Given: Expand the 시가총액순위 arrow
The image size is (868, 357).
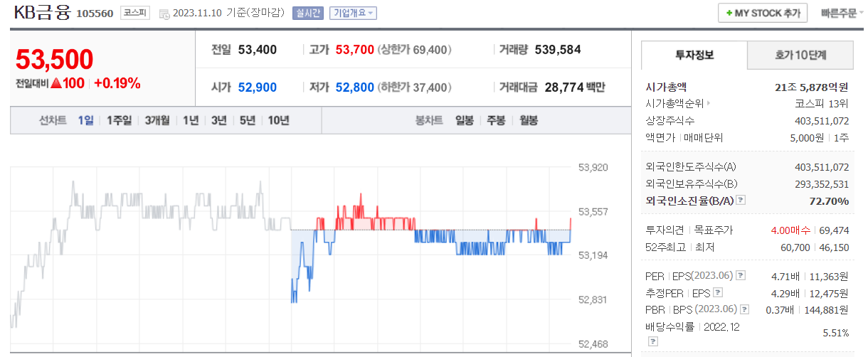Looking at the screenshot, I should tap(708, 104).
